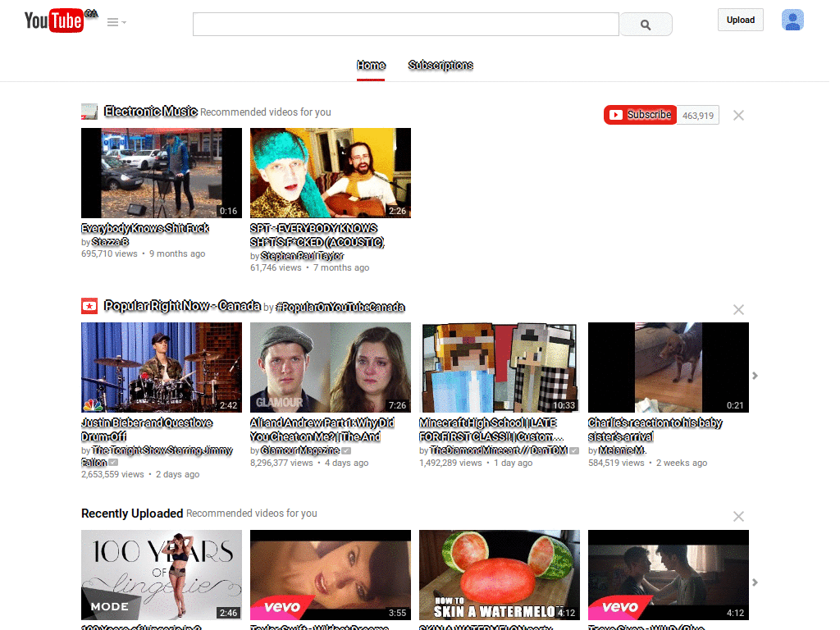Viewport: 840px width, 630px height.
Task: Click the Electronic Music channel icon
Action: coord(89,112)
